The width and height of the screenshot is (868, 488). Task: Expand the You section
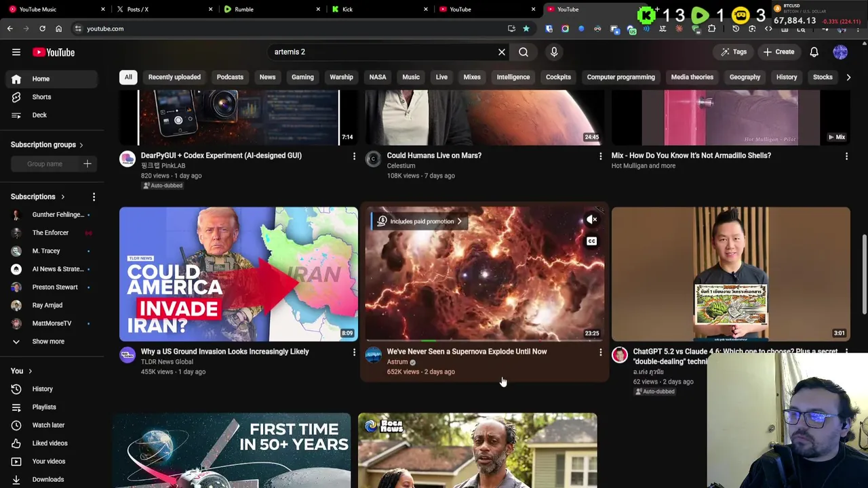22,371
